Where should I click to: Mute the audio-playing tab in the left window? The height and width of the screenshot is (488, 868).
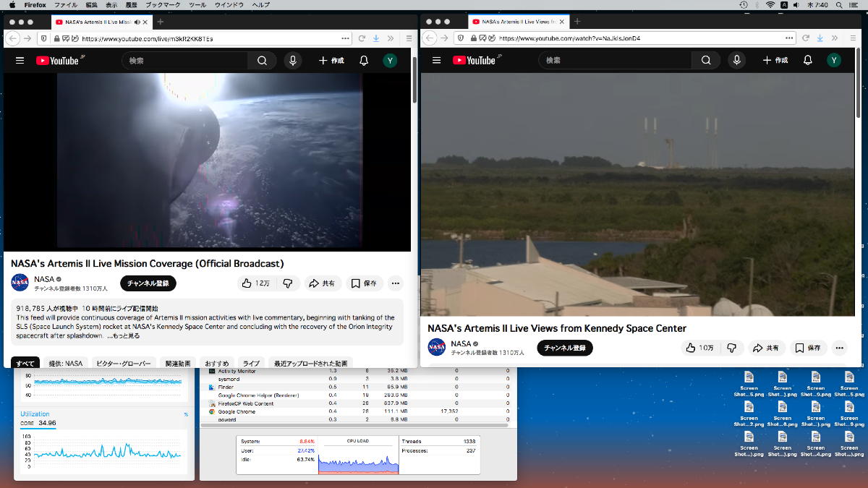137,22
